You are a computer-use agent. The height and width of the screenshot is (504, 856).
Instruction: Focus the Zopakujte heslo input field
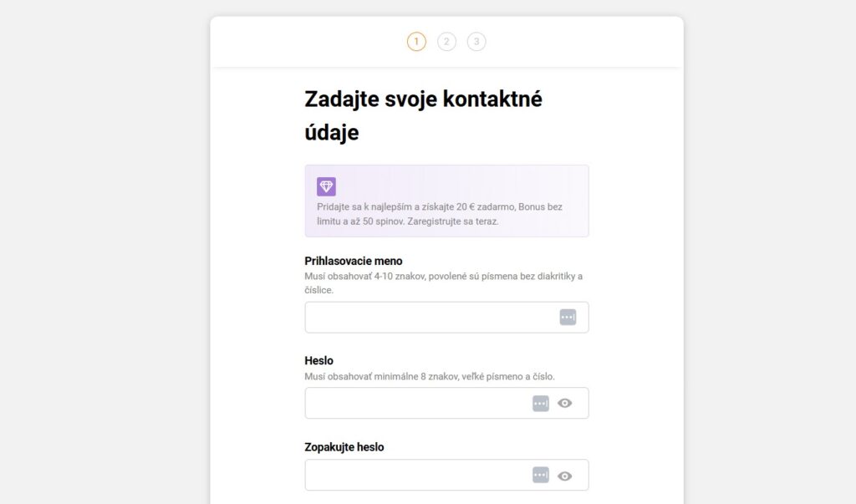(446, 475)
